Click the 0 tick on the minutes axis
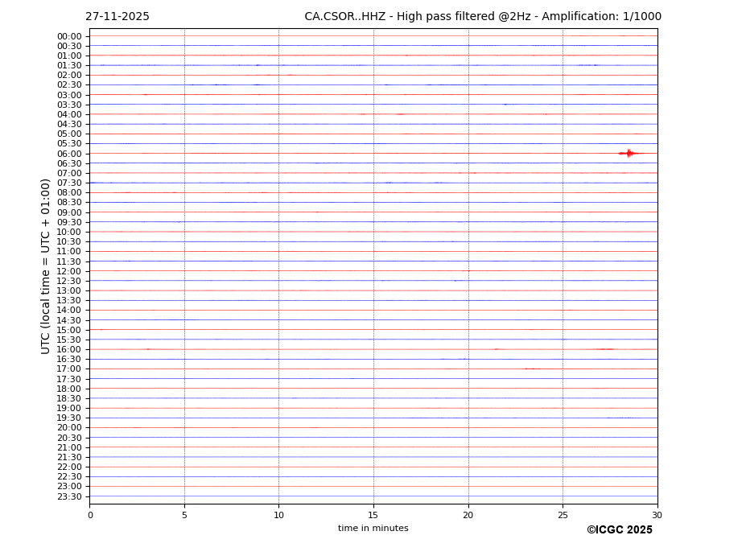This screenshot has width=746, height=560. coord(90,515)
